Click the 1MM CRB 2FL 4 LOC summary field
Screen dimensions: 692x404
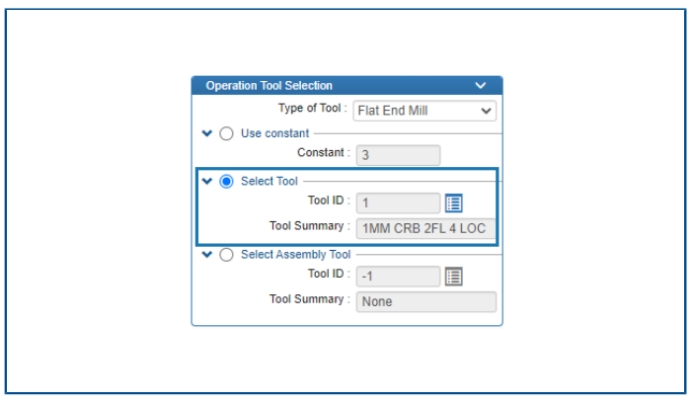tap(425, 228)
